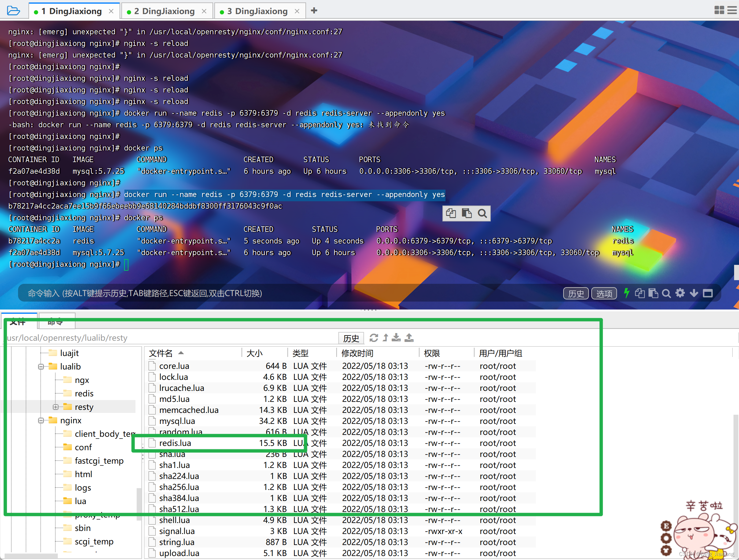Sort the file list by 大小 column

(264, 353)
